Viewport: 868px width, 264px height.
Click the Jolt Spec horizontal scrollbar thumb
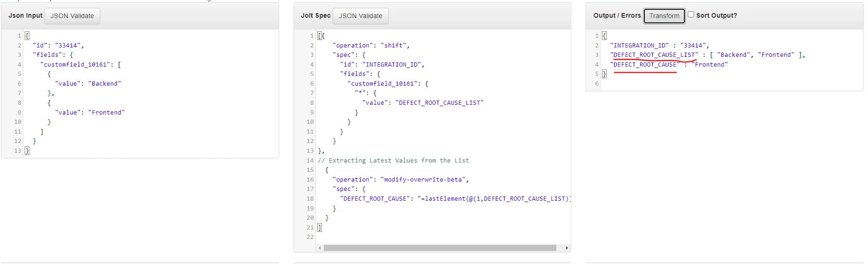(x=440, y=248)
